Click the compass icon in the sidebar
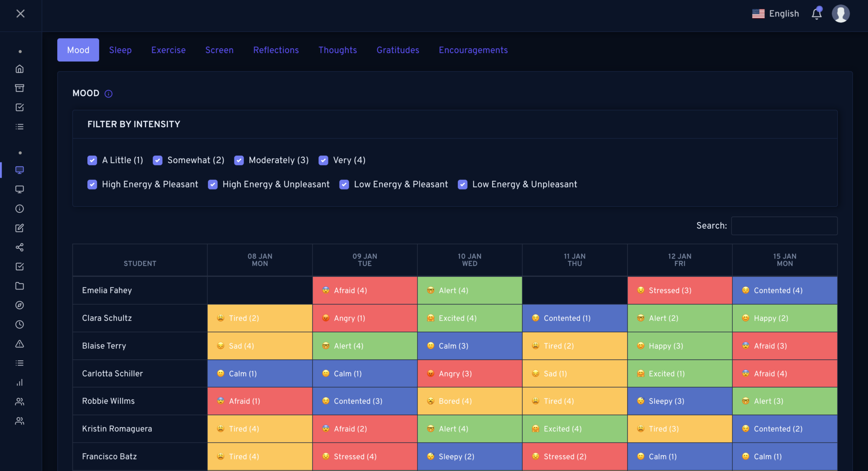 [19, 305]
